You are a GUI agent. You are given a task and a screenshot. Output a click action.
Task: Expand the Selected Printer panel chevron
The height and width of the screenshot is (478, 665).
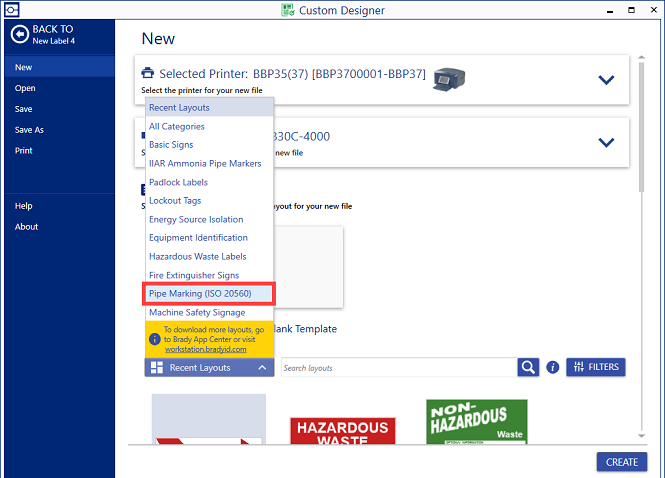point(606,80)
